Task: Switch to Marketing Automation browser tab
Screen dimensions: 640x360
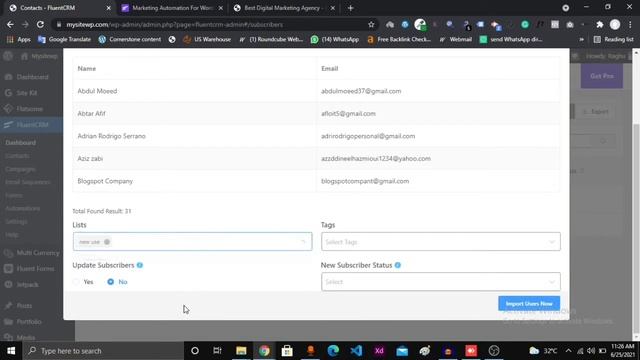Action: pyautogui.click(x=172, y=8)
